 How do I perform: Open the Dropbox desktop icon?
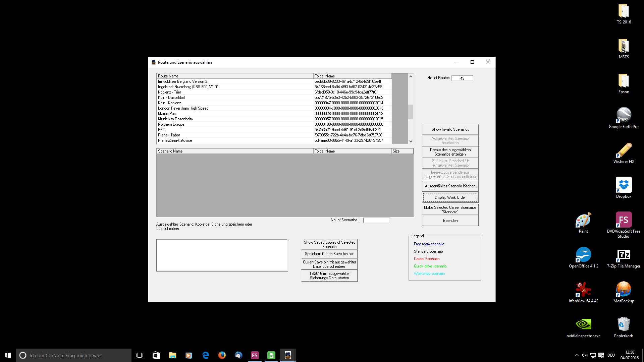(624, 185)
